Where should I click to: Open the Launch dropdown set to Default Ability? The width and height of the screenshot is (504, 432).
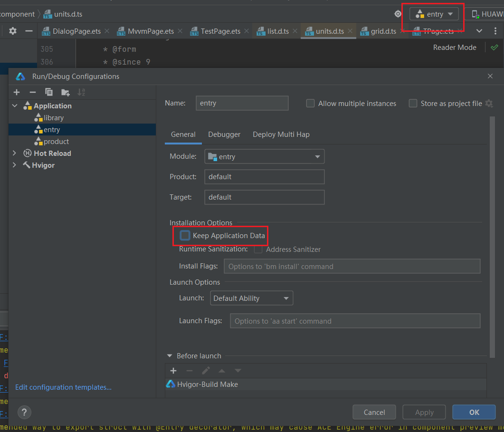pyautogui.click(x=251, y=298)
